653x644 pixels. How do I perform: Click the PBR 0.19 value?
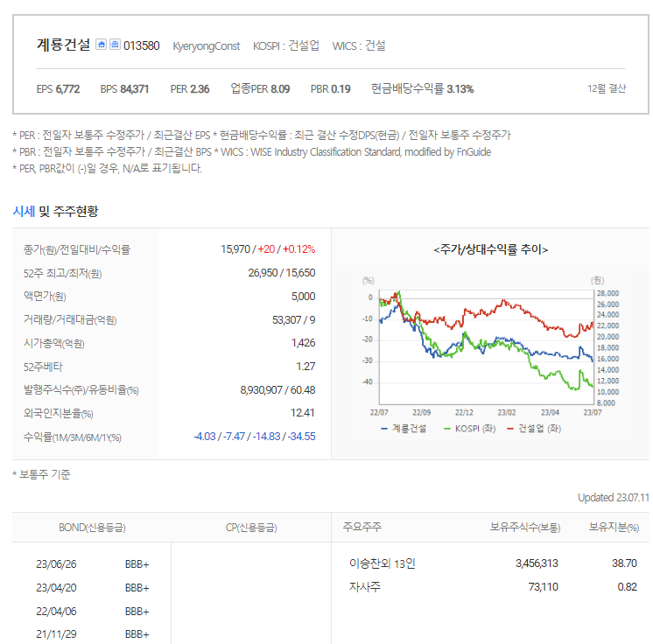pos(330,89)
